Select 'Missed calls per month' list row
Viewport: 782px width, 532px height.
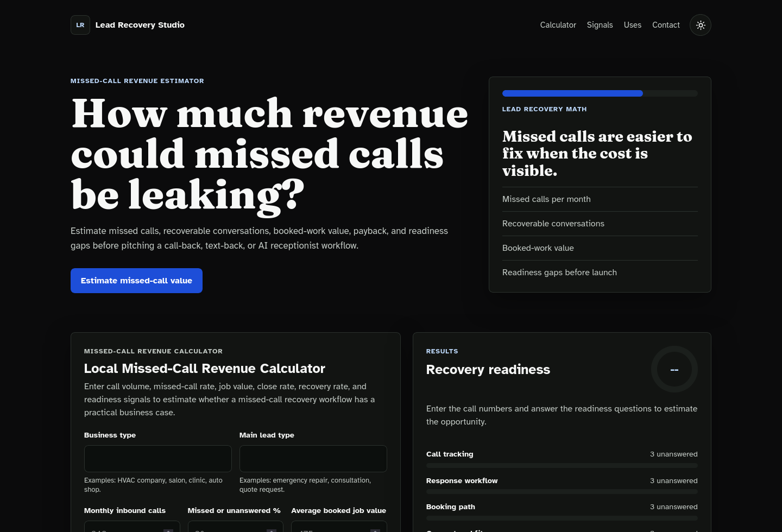coord(600,199)
